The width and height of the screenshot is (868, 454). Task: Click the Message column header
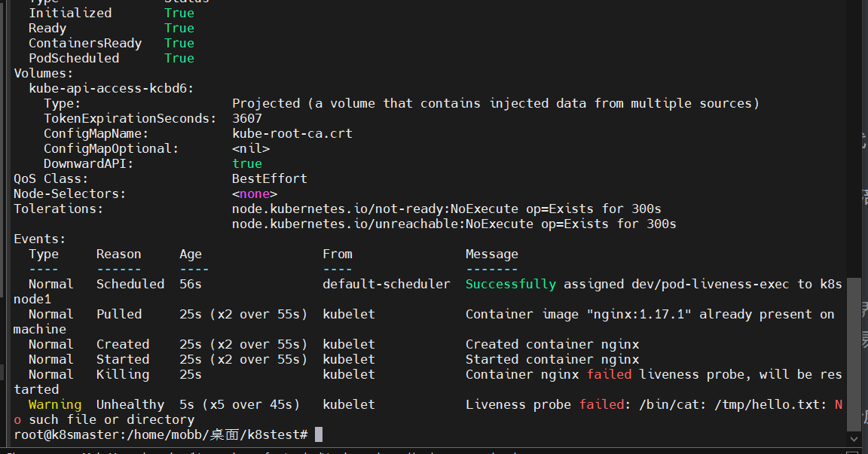click(491, 254)
